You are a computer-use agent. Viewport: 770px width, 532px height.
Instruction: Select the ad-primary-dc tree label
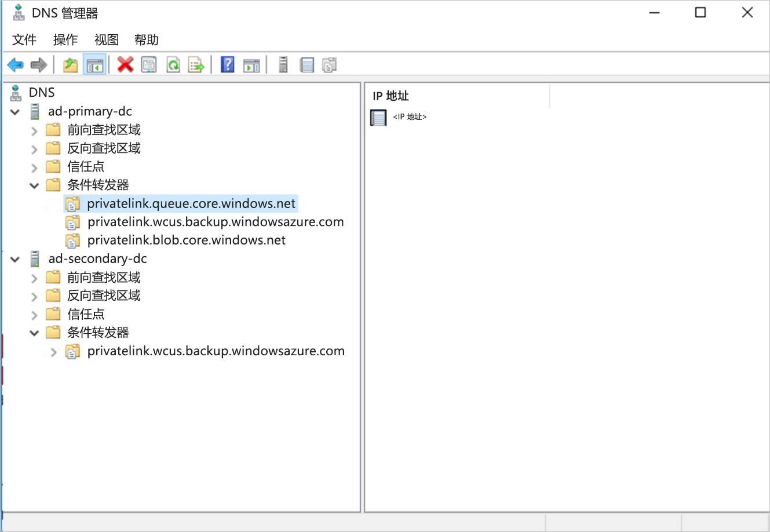coord(90,111)
